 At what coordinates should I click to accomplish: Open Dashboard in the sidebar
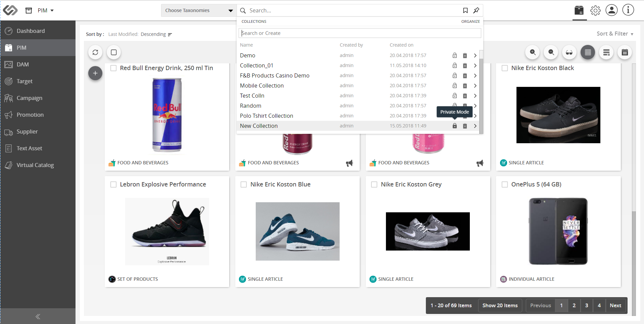tap(38, 31)
